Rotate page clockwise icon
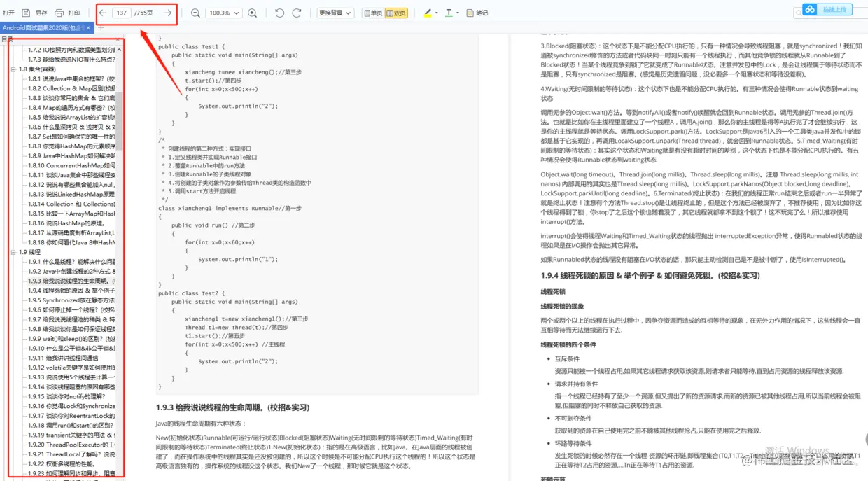This screenshot has height=481, width=868. (x=297, y=13)
